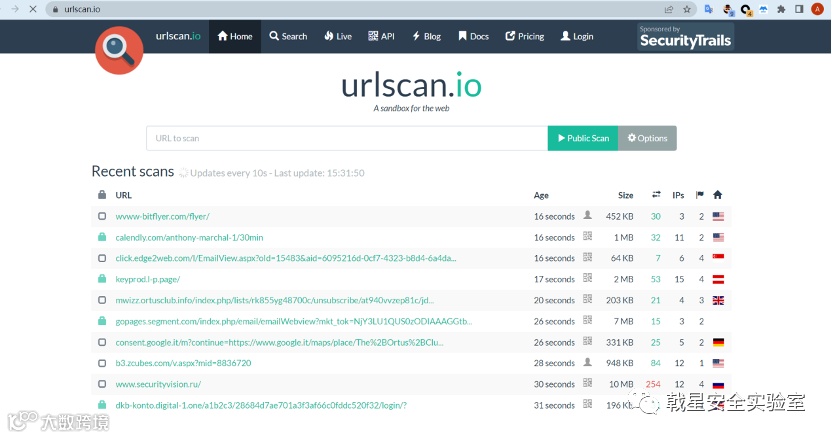This screenshot has height=438, width=832.
Task: Open scan dkb-konto.digital-1.one login
Action: click(261, 405)
